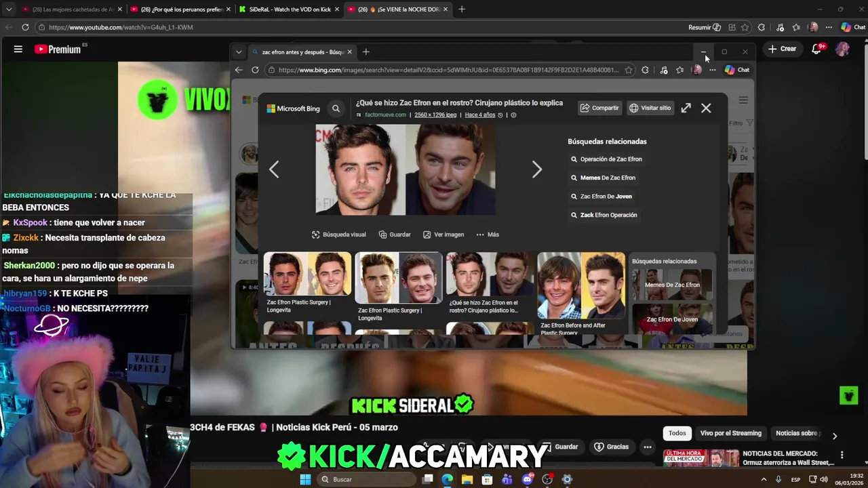Click the Bing search magnifier button

(x=336, y=108)
